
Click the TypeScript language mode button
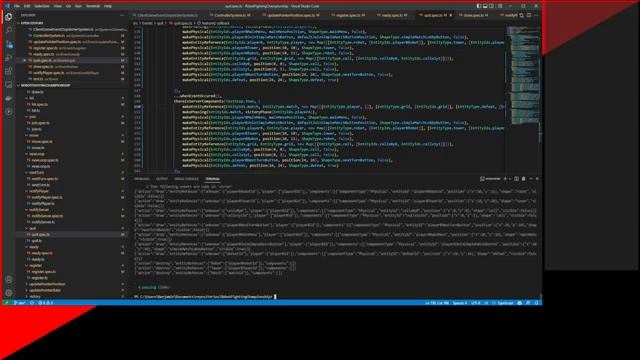[x=505, y=303]
